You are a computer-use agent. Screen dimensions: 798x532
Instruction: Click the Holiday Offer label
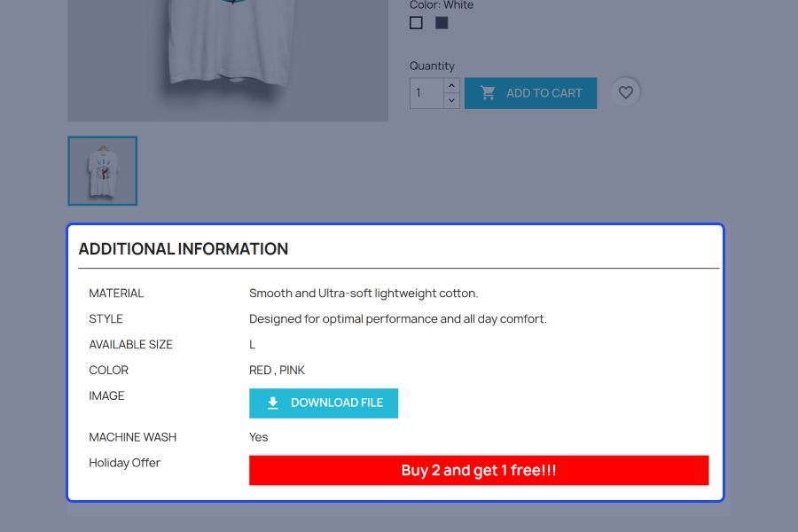coord(125,463)
